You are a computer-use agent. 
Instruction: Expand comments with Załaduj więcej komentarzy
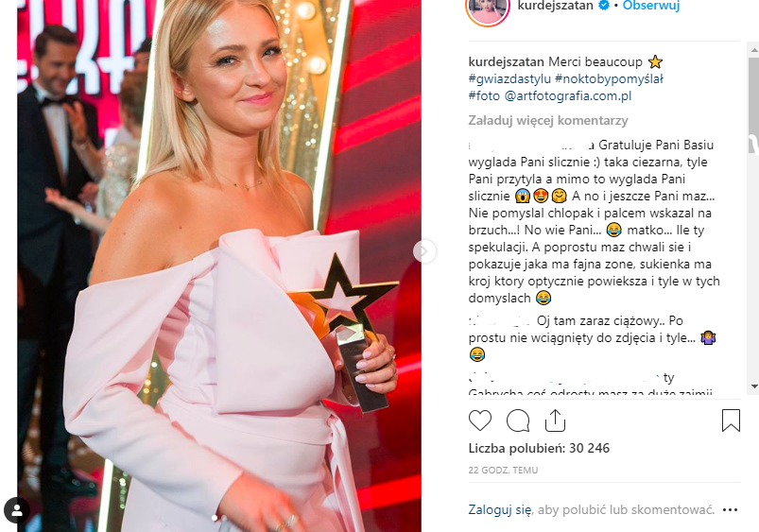(x=548, y=120)
